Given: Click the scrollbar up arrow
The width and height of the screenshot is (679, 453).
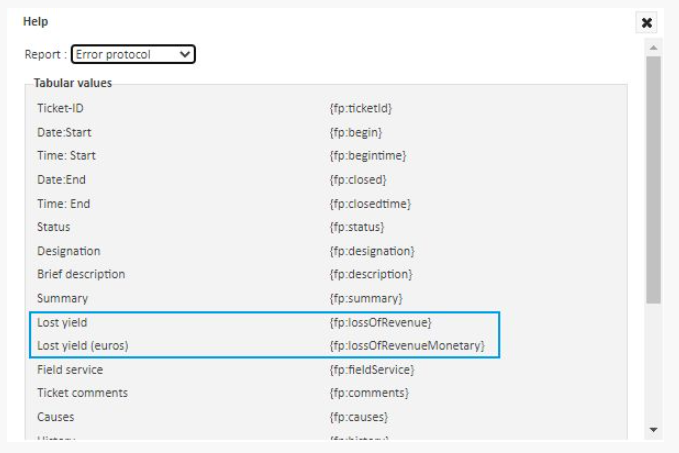Looking at the screenshot, I should (x=653, y=47).
